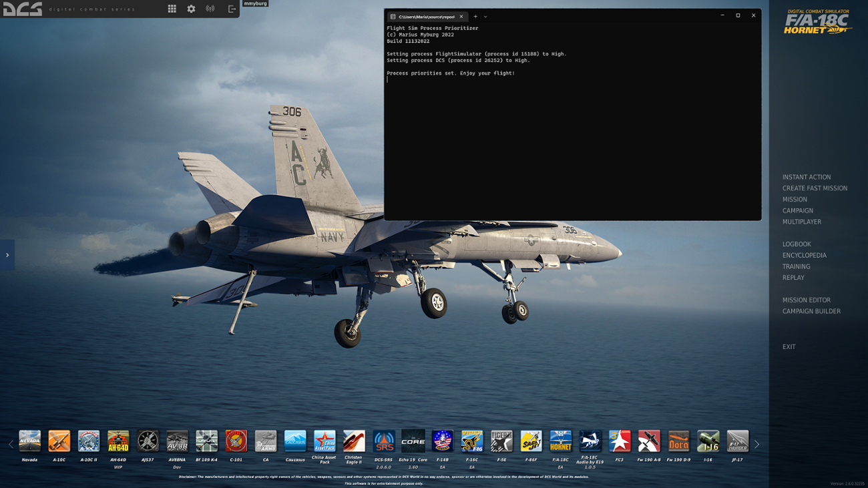Click the mmyburg username badge

pos(257,3)
